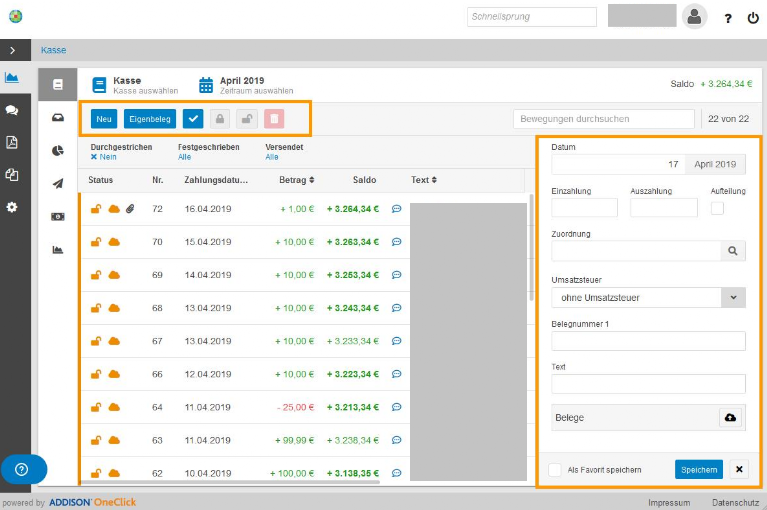Click the Speichern button
Screen dimensions: 767x510
click(x=698, y=469)
